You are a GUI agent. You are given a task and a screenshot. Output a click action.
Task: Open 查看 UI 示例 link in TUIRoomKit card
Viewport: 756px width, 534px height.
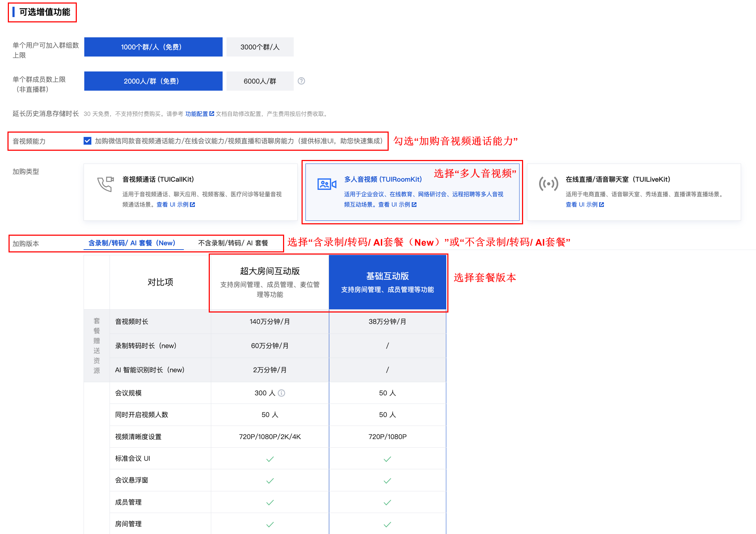(x=394, y=205)
